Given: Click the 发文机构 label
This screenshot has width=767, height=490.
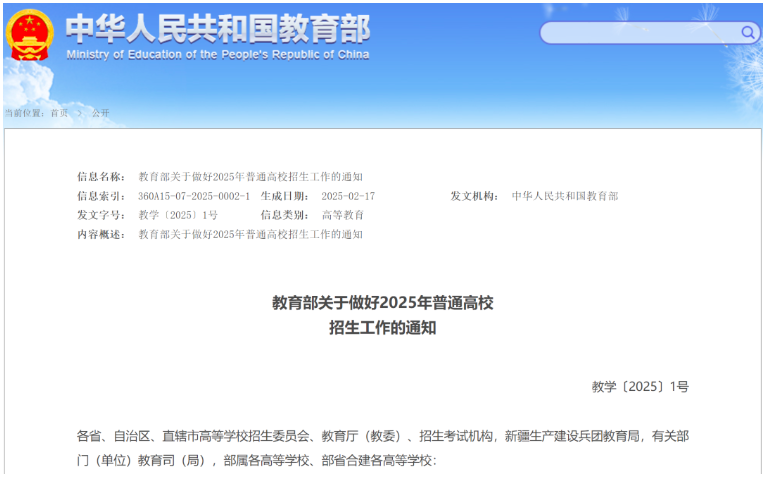Looking at the screenshot, I should pos(474,196).
